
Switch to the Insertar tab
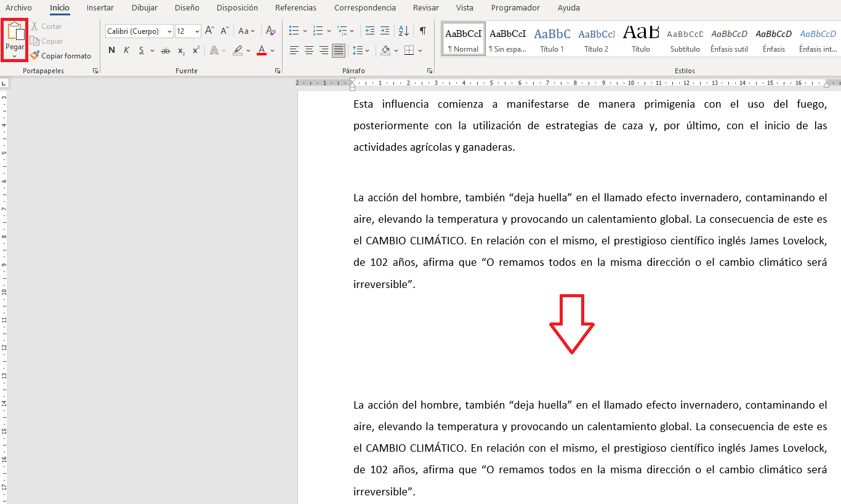pos(100,8)
